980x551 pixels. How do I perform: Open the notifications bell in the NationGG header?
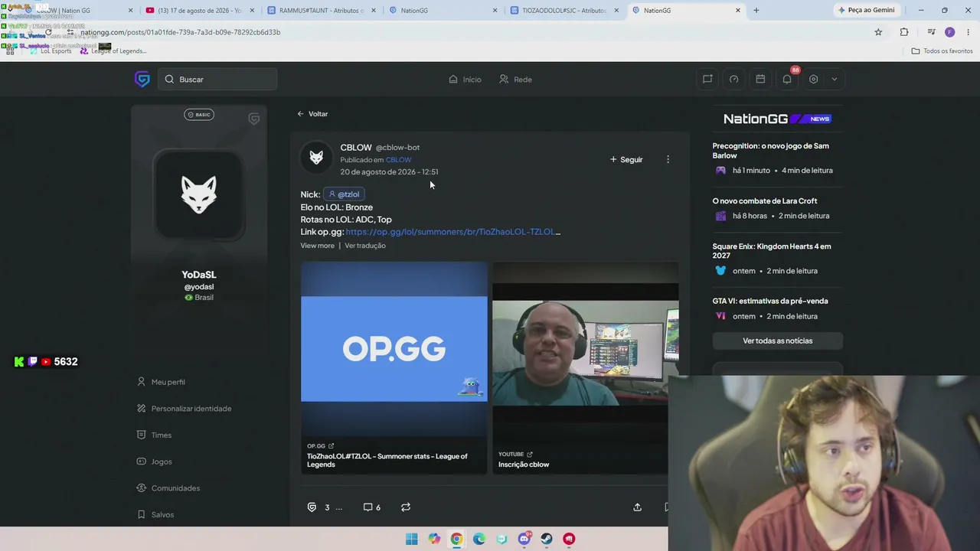coord(787,79)
